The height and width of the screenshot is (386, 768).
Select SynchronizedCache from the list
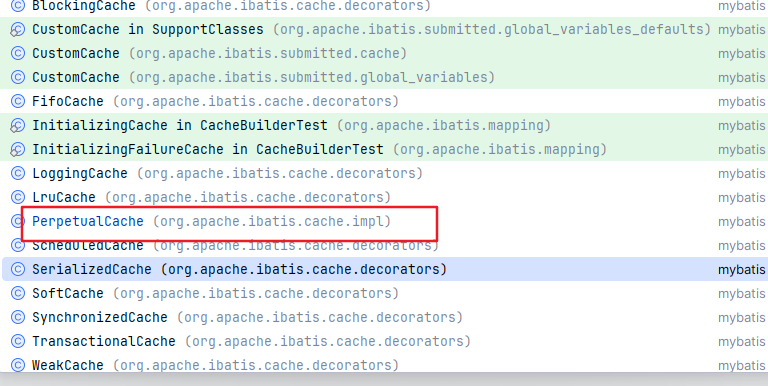(x=384, y=317)
